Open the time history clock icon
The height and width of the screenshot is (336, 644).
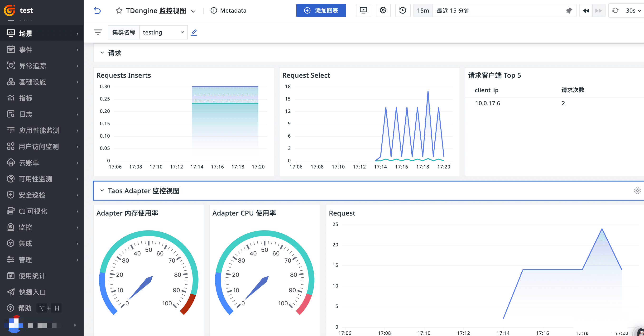click(x=403, y=10)
